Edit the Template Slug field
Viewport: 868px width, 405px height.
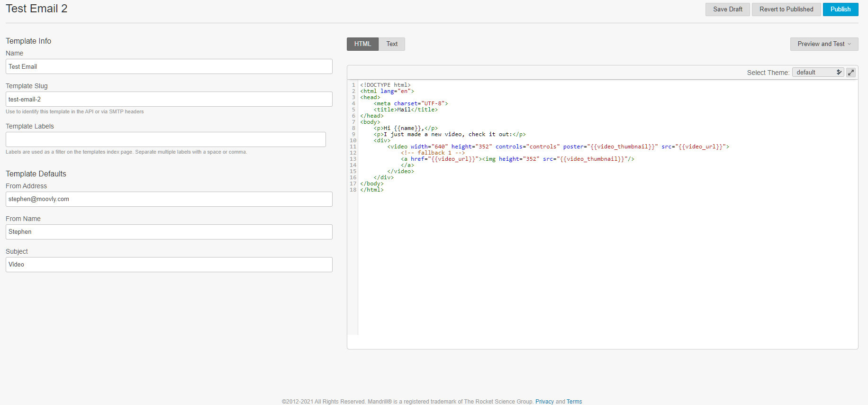169,99
